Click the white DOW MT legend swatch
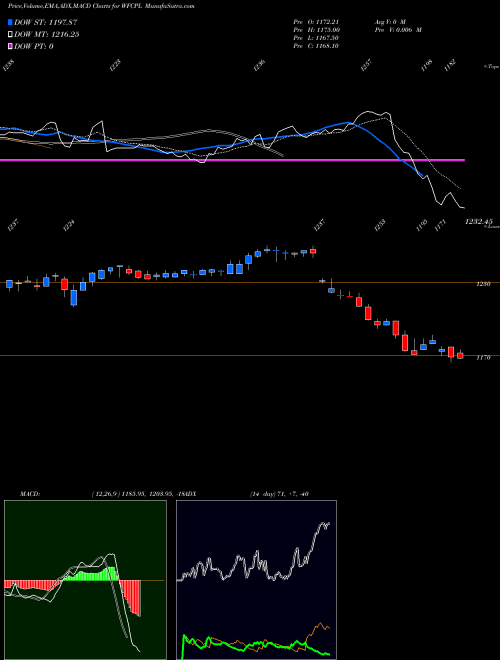The image size is (500, 660). pos(11,34)
